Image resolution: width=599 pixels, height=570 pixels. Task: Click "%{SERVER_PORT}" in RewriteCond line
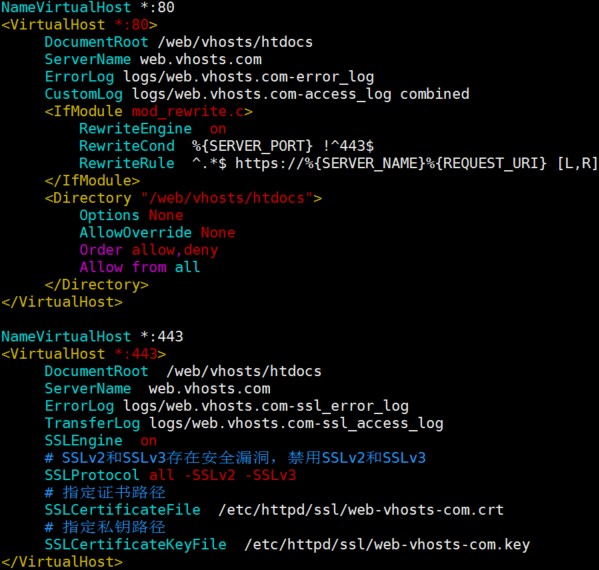coord(252,146)
